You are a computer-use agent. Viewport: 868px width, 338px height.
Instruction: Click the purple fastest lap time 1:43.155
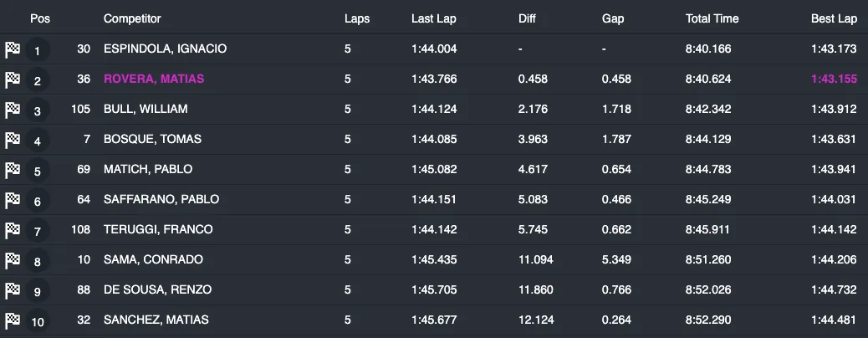click(835, 79)
